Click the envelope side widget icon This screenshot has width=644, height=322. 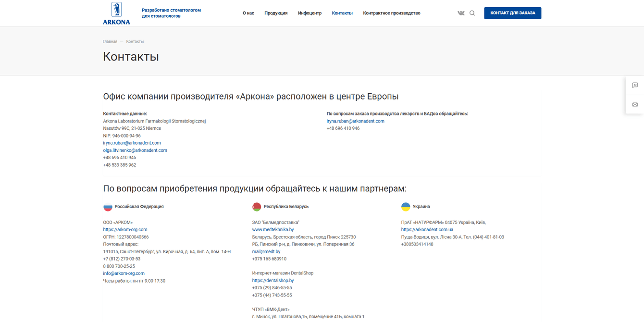click(x=635, y=104)
